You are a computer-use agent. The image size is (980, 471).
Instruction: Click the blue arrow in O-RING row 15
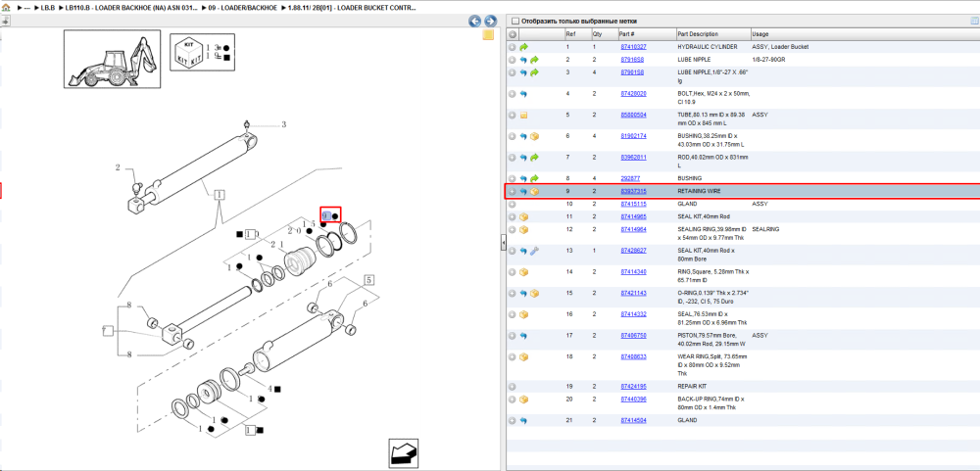coord(523,293)
